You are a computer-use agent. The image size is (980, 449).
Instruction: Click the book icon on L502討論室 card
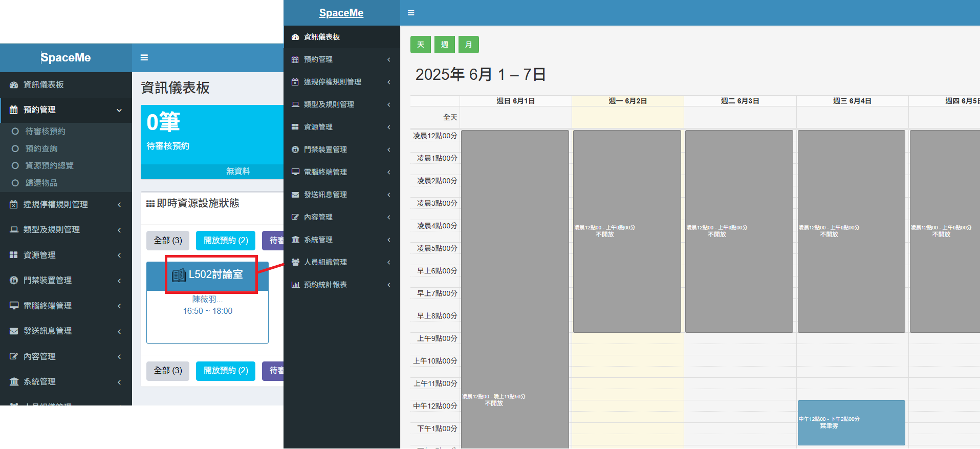tap(179, 275)
